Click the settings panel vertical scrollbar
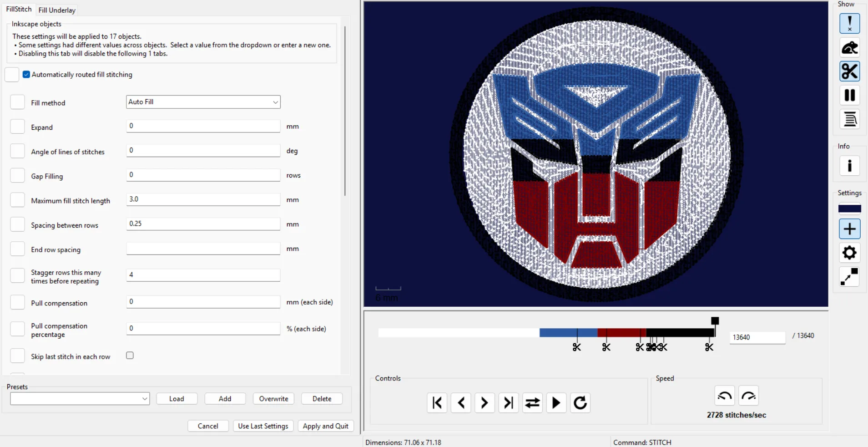This screenshot has height=447, width=868. pyautogui.click(x=345, y=111)
